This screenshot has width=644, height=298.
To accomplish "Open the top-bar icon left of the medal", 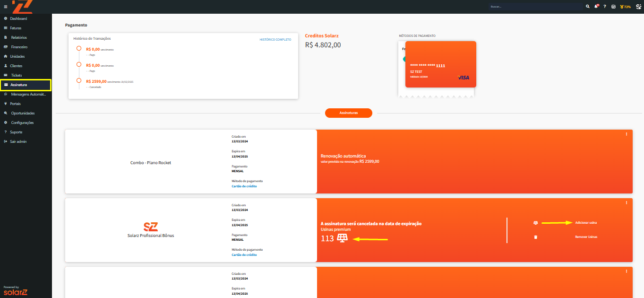I will (x=613, y=7).
